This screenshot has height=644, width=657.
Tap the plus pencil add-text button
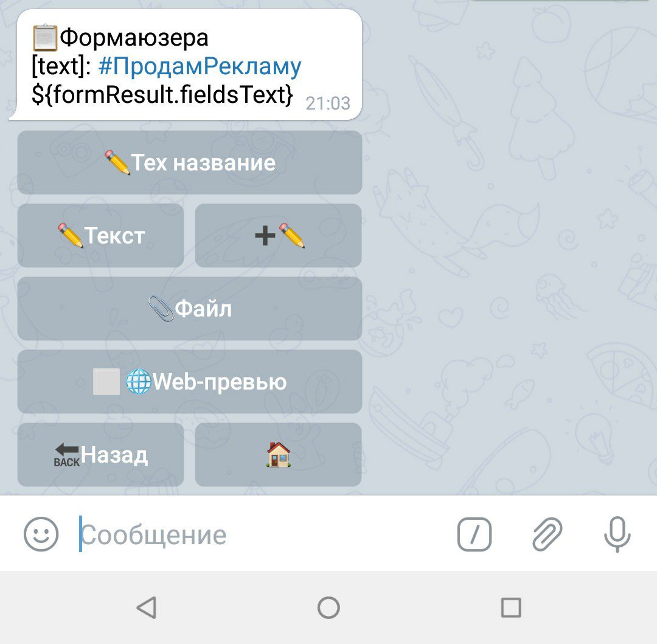click(x=278, y=235)
